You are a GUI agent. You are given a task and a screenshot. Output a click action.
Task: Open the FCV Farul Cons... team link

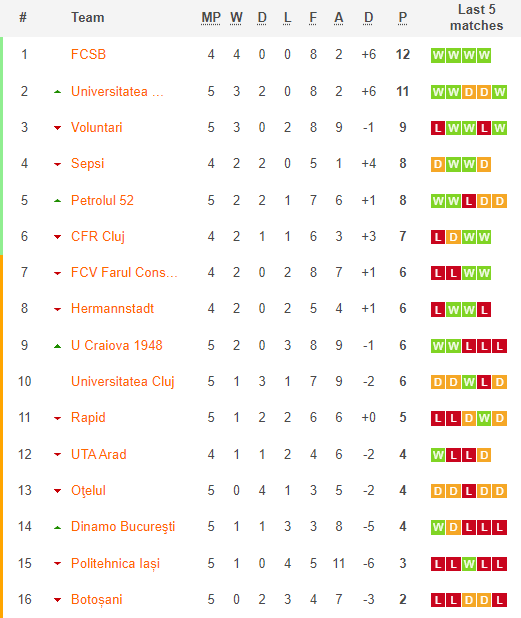click(x=124, y=272)
